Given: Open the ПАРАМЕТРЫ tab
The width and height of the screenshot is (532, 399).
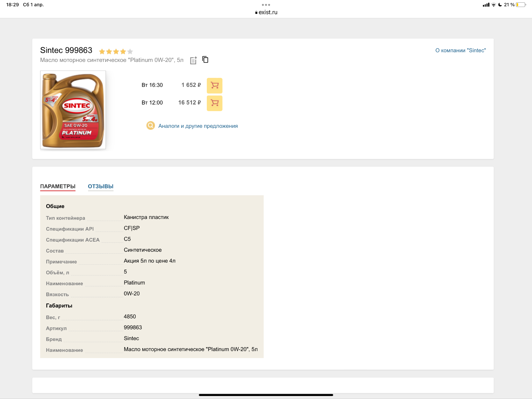Looking at the screenshot, I should pos(58,186).
